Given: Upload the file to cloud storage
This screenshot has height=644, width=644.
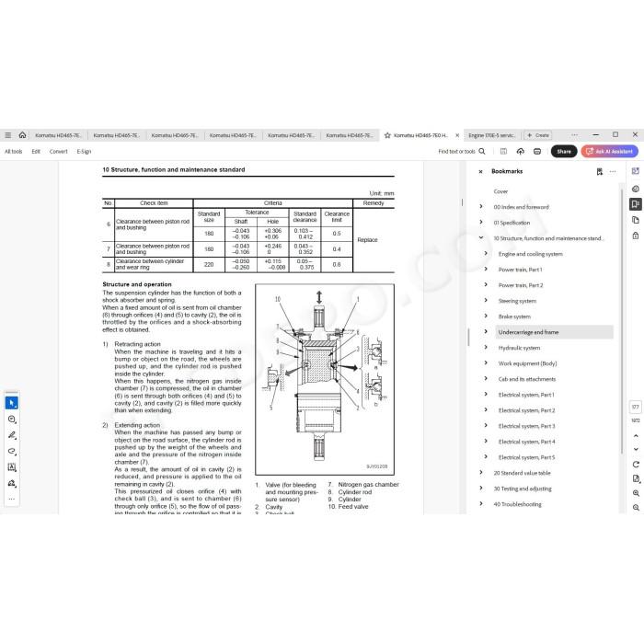Looking at the screenshot, I should coord(521,151).
